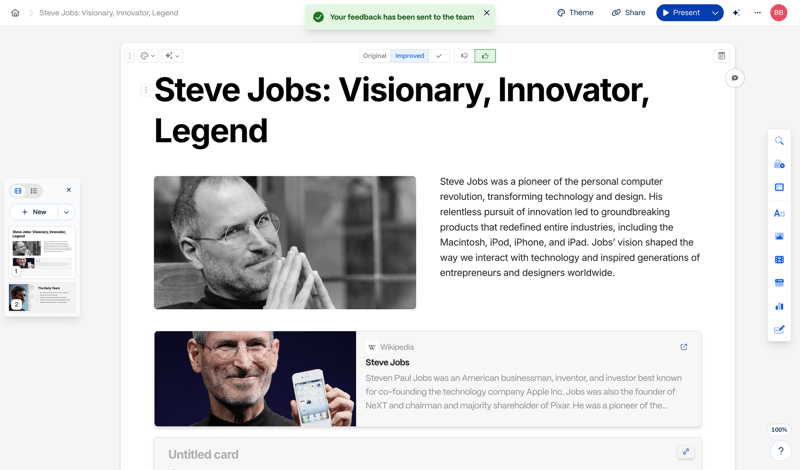The width and height of the screenshot is (800, 470).
Task: Open the text formatting tool in sidebar
Action: (x=779, y=213)
